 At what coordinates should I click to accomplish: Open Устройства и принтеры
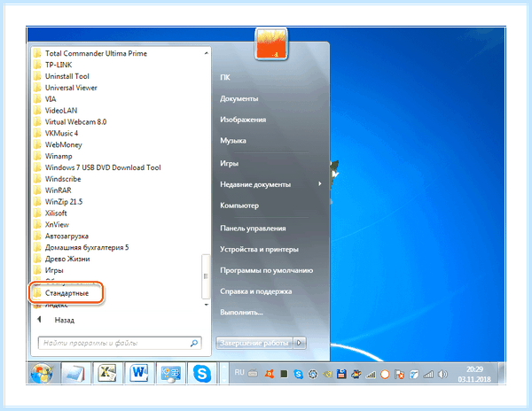click(259, 250)
